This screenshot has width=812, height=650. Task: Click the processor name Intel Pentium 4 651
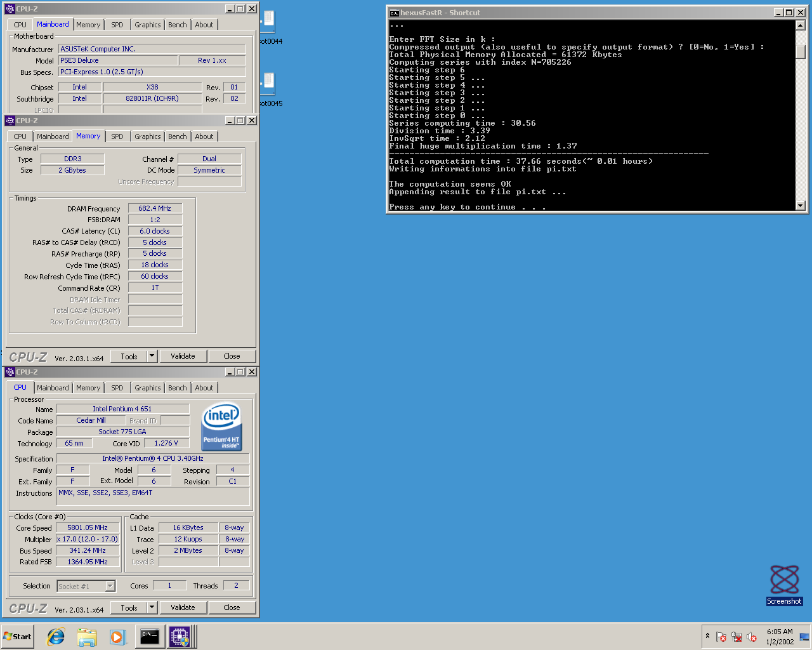point(122,409)
